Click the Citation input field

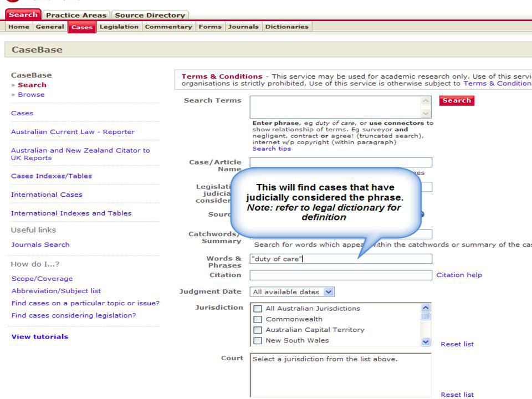[341, 275]
